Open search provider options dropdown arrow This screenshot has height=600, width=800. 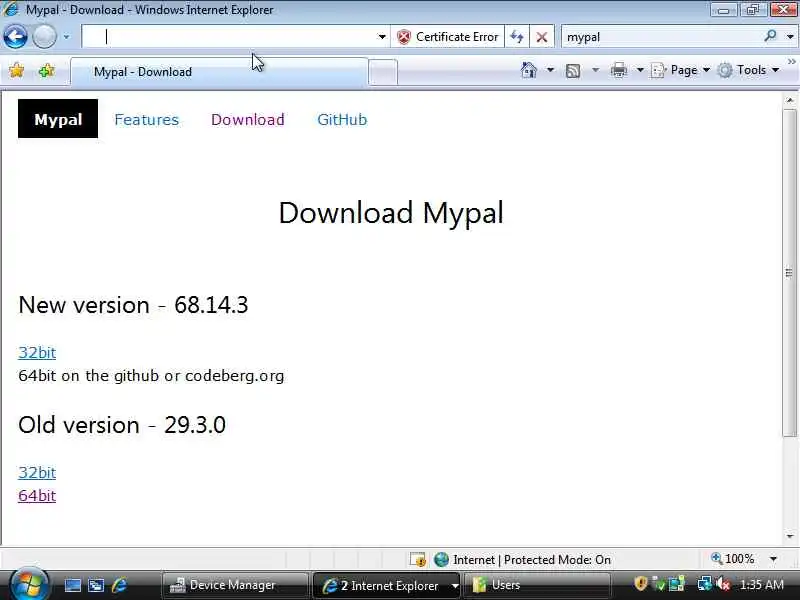(x=790, y=37)
